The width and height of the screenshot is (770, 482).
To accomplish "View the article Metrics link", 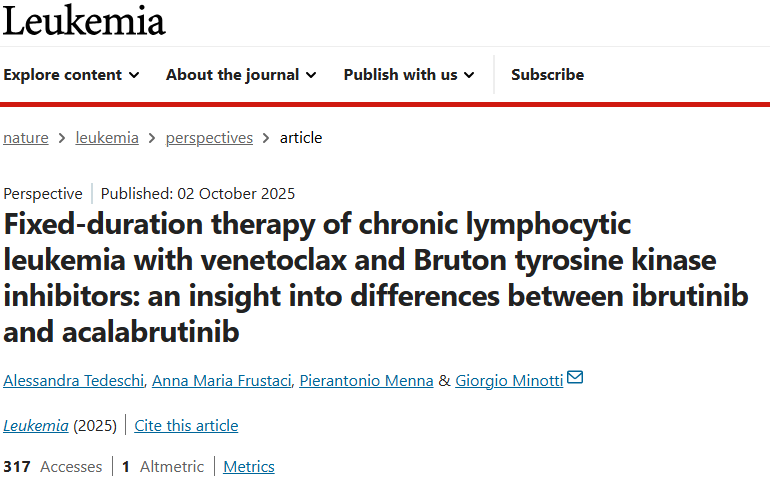I will (249, 467).
